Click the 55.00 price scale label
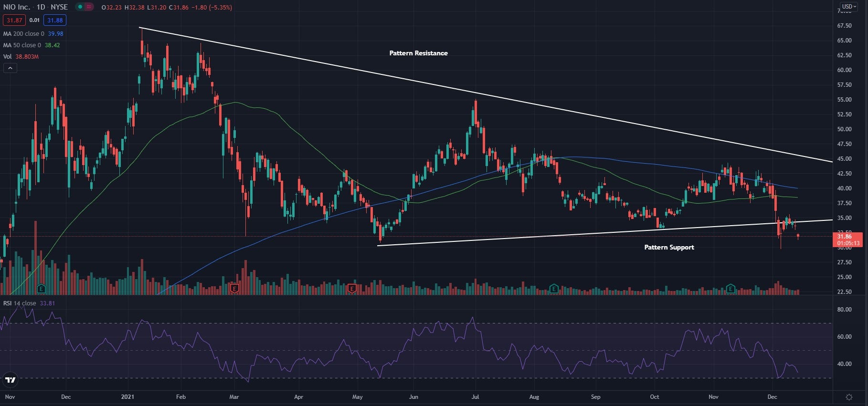Screen dimensions: 868x406 coord(844,100)
